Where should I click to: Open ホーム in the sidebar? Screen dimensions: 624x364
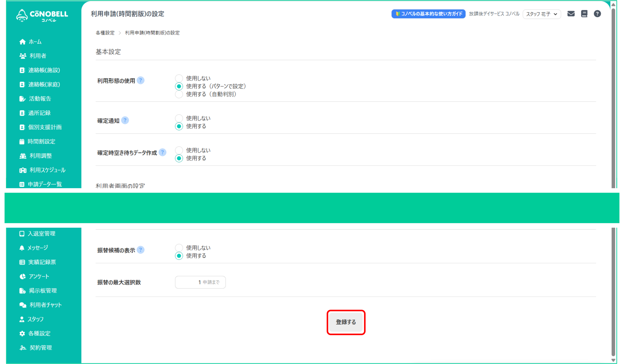coord(35,42)
